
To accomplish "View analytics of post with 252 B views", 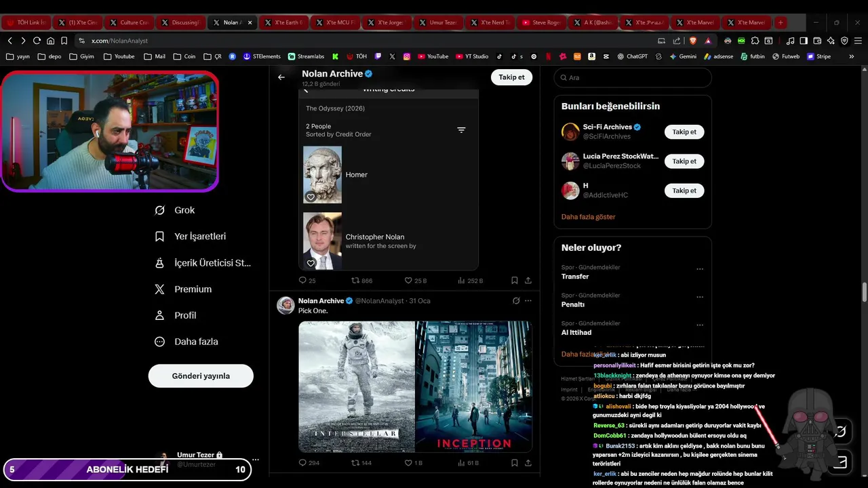I will [470, 281].
